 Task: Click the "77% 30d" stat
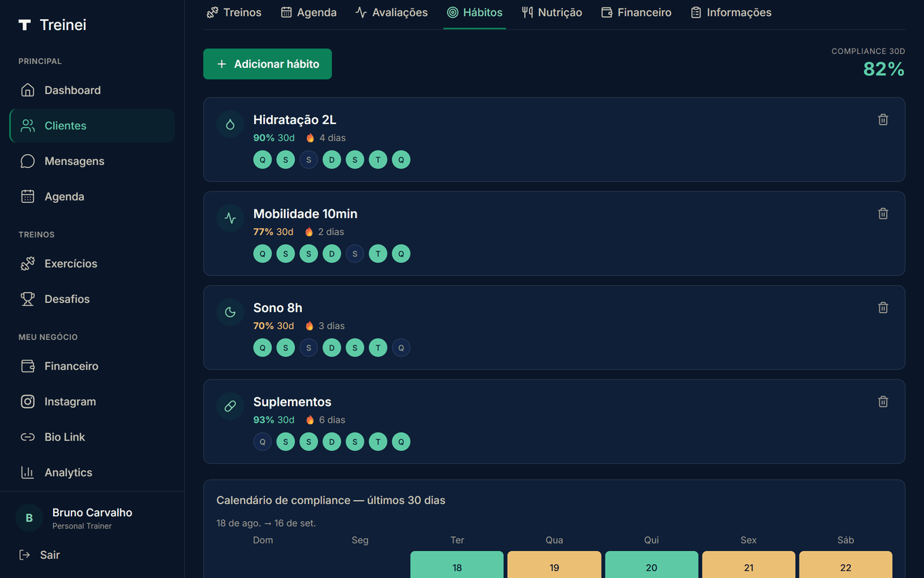pos(273,232)
